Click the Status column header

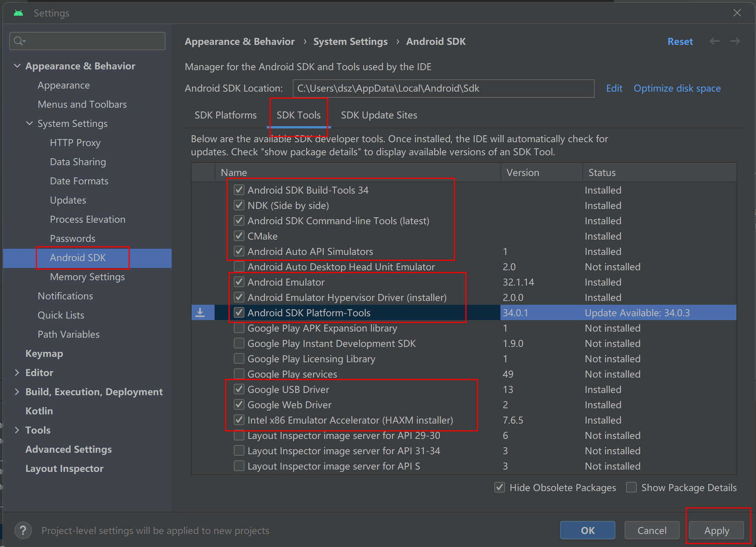click(660, 172)
